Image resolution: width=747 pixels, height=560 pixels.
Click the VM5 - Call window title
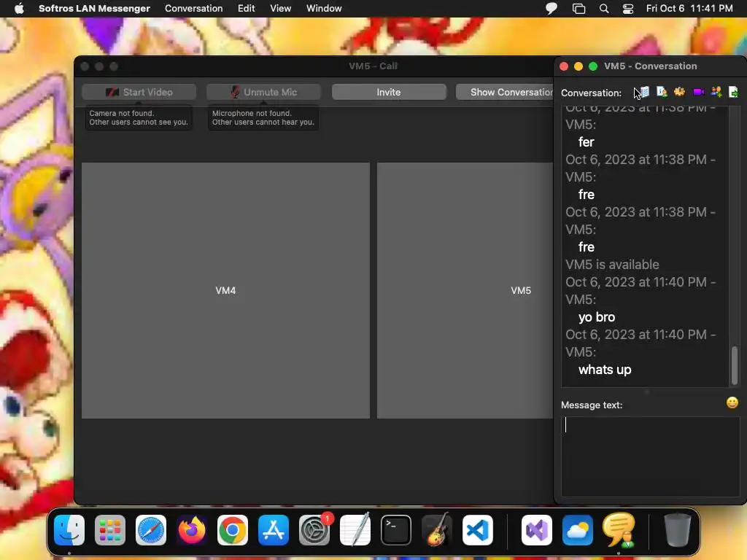(x=373, y=66)
